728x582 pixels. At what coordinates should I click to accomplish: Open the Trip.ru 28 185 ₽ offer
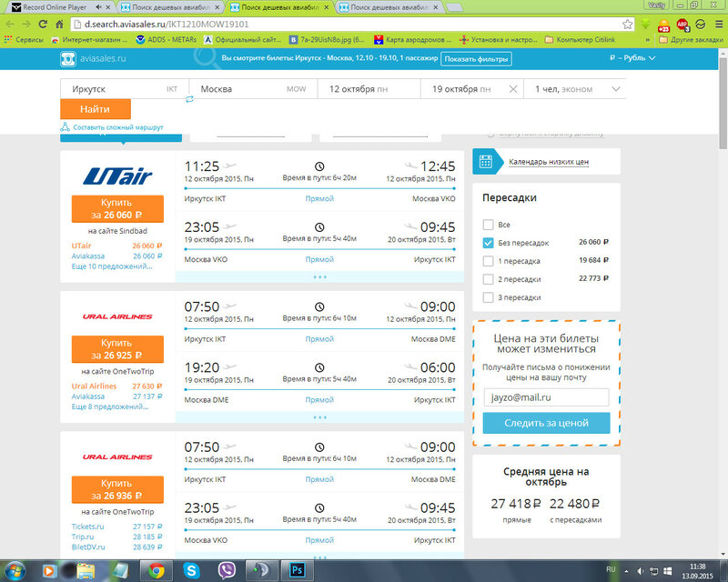pyautogui.click(x=116, y=537)
